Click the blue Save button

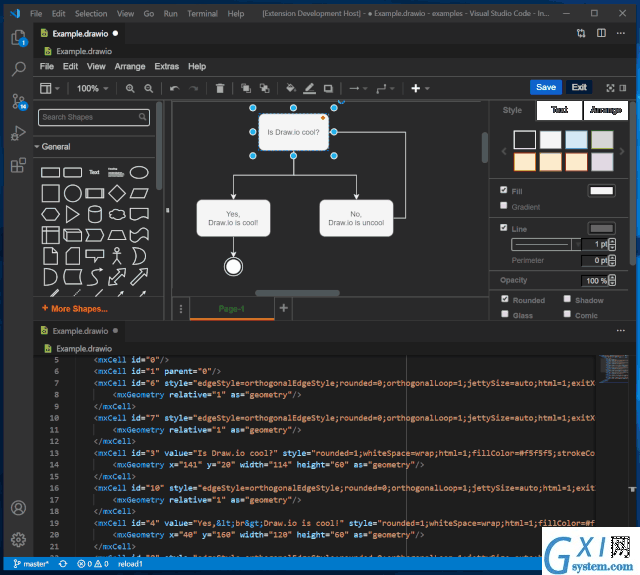tap(546, 87)
